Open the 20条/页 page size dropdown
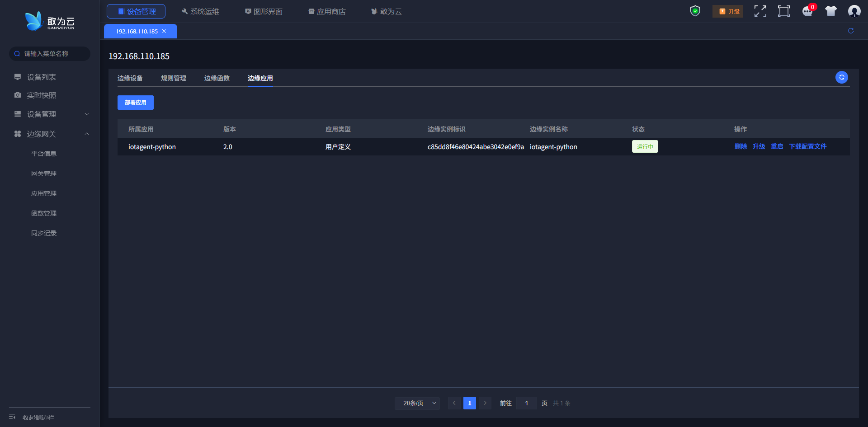The width and height of the screenshot is (868, 427). click(417, 403)
